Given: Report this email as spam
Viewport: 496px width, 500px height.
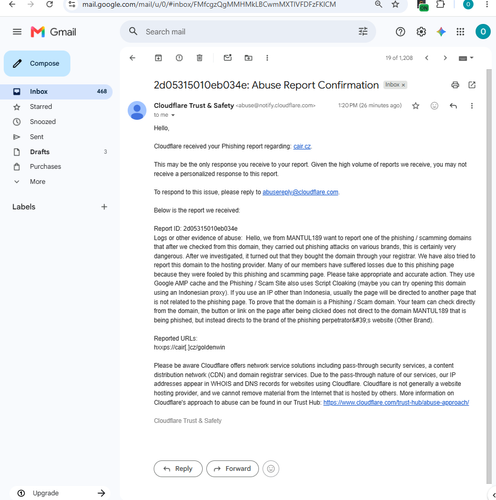Looking at the screenshot, I should (179, 58).
